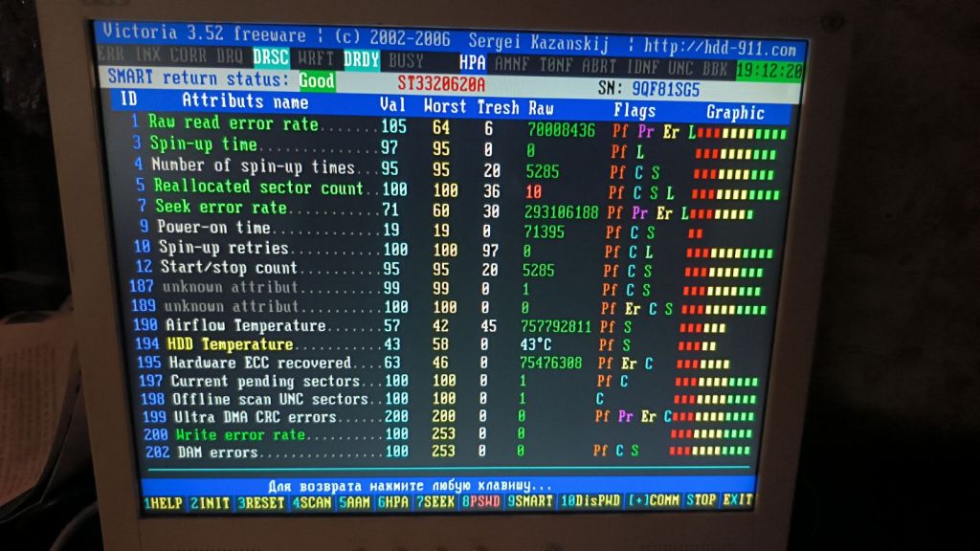
Task: Select the 9SMART function
Action: click(530, 501)
